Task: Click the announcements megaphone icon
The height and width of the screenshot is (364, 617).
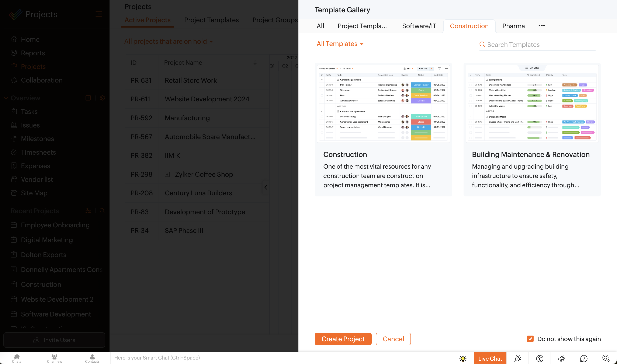Action: click(562, 358)
